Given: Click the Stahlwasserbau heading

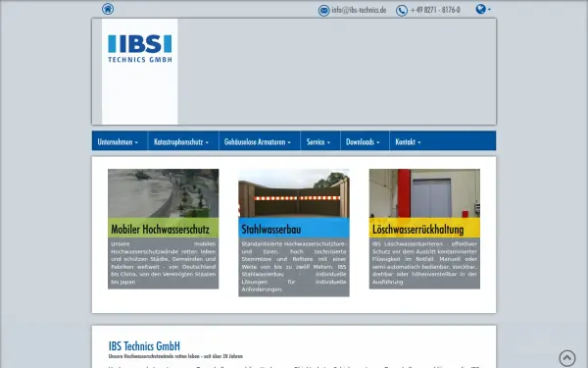Looking at the screenshot, I should 271,229.
